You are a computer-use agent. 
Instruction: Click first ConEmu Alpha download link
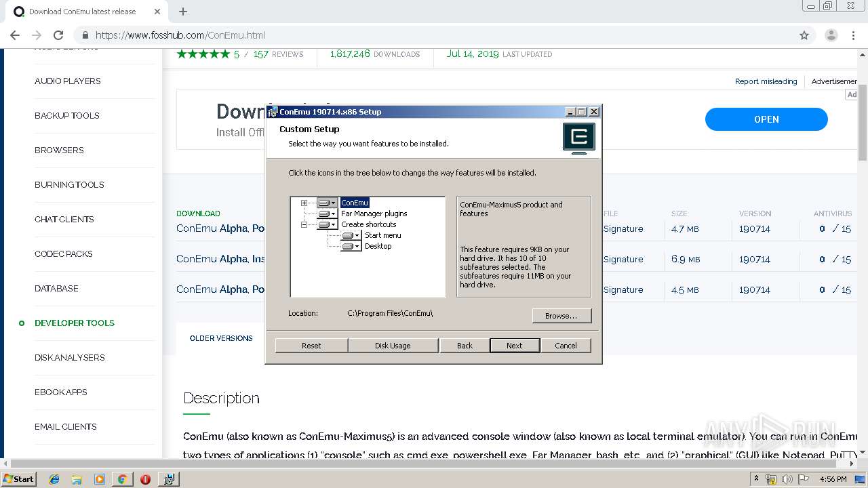220,228
